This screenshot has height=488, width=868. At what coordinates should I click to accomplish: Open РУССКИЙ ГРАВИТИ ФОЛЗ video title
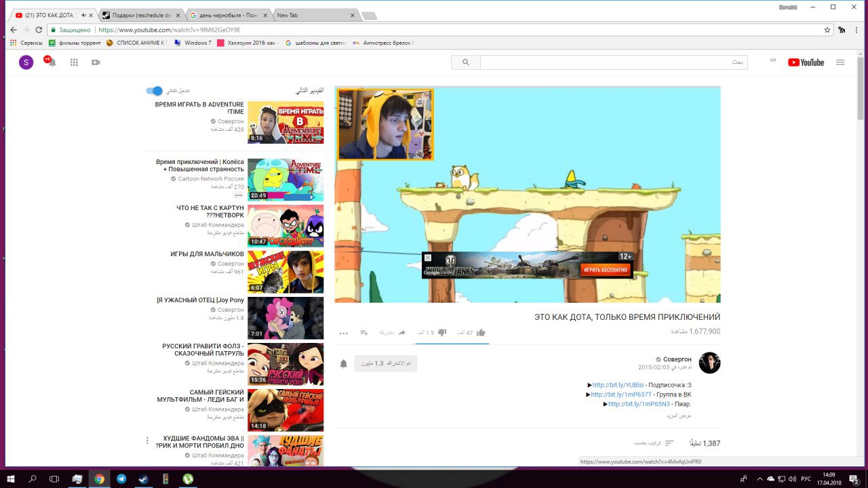click(x=203, y=350)
